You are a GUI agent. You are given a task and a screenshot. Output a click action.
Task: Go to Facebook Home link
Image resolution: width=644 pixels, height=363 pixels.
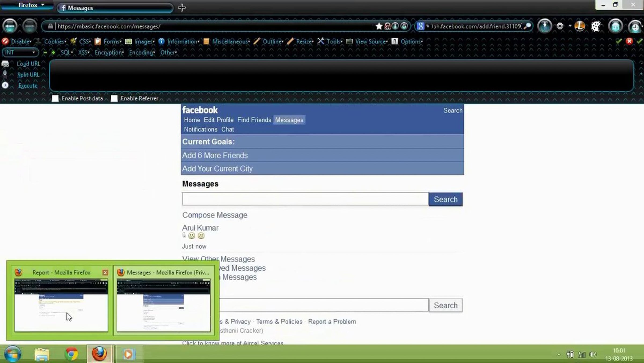coord(192,120)
